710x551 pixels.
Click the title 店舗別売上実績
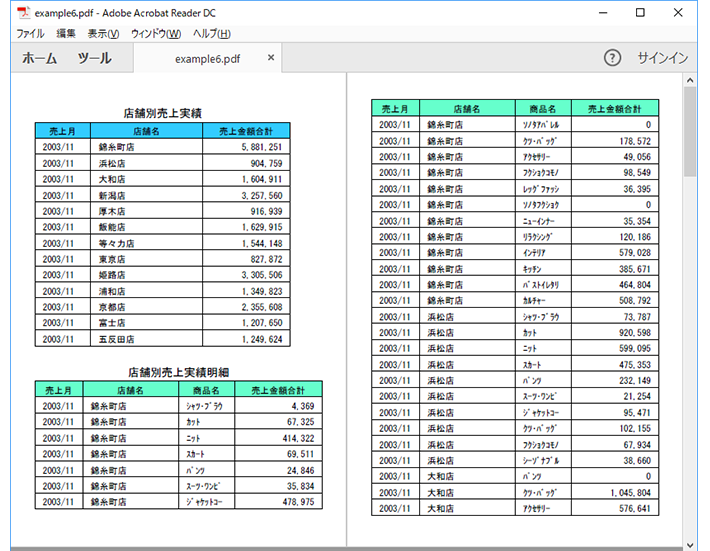coord(163,113)
